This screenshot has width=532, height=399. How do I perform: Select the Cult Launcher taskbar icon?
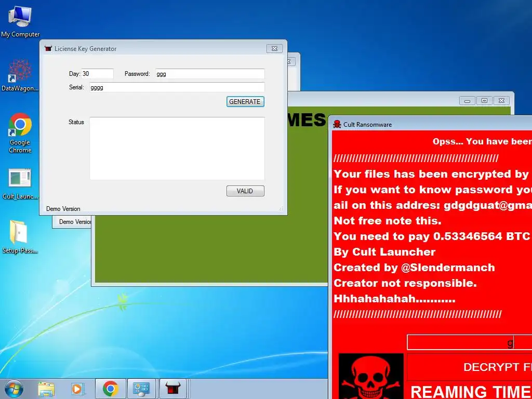(x=172, y=389)
